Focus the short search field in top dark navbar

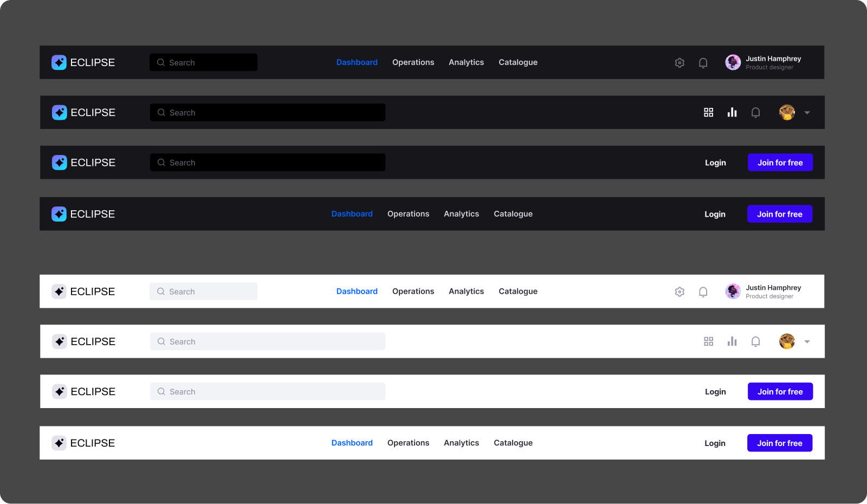[203, 62]
